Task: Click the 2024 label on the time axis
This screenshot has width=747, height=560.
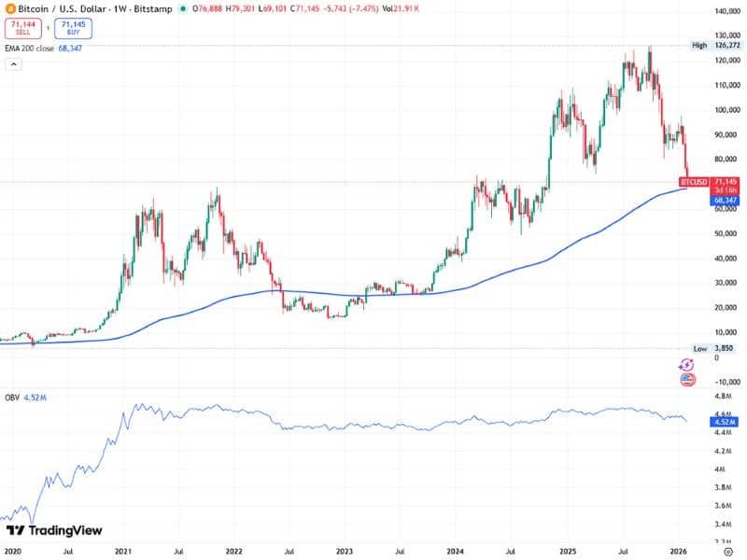Action: 454,550
